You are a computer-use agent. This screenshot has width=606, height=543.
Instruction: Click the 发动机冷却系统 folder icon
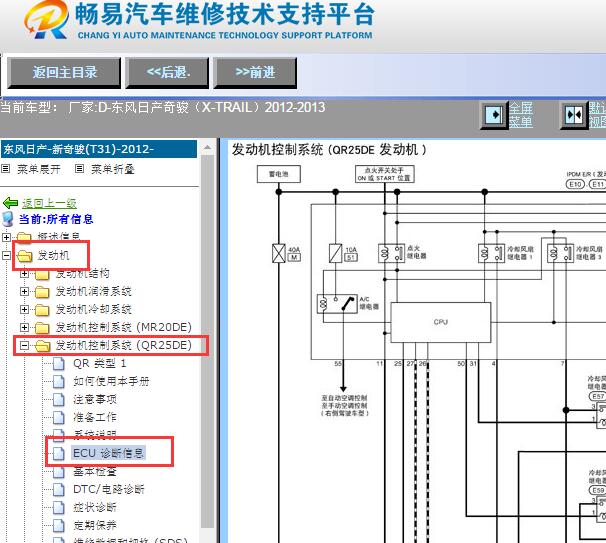tap(42, 310)
